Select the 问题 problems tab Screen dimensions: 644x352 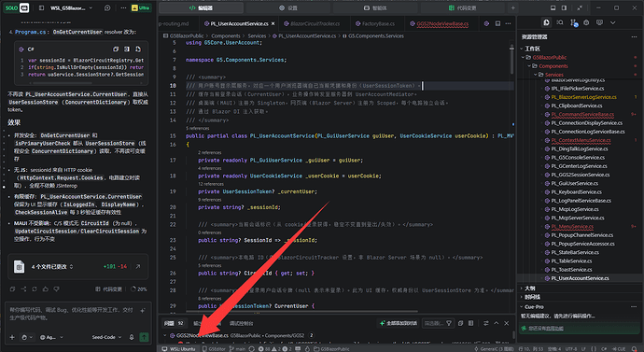click(175, 323)
